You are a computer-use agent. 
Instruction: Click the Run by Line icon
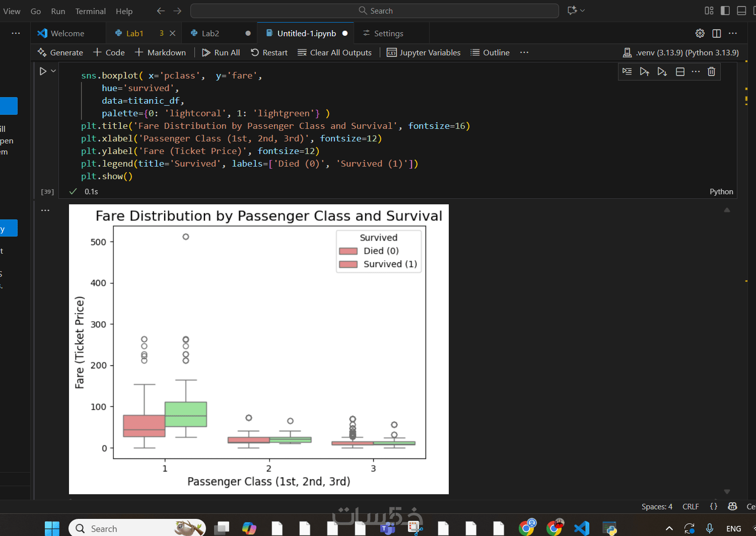click(627, 71)
